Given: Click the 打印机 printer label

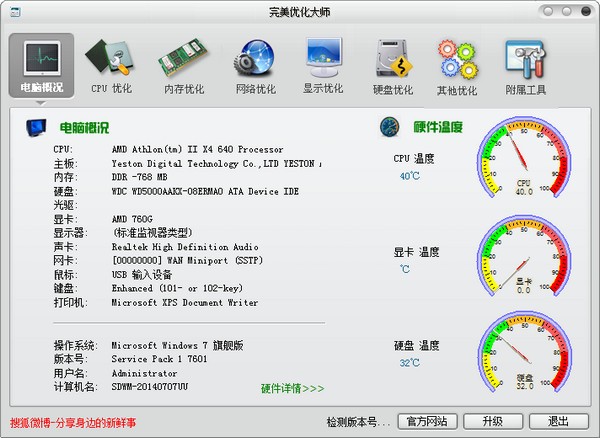Looking at the screenshot, I should tap(70, 303).
